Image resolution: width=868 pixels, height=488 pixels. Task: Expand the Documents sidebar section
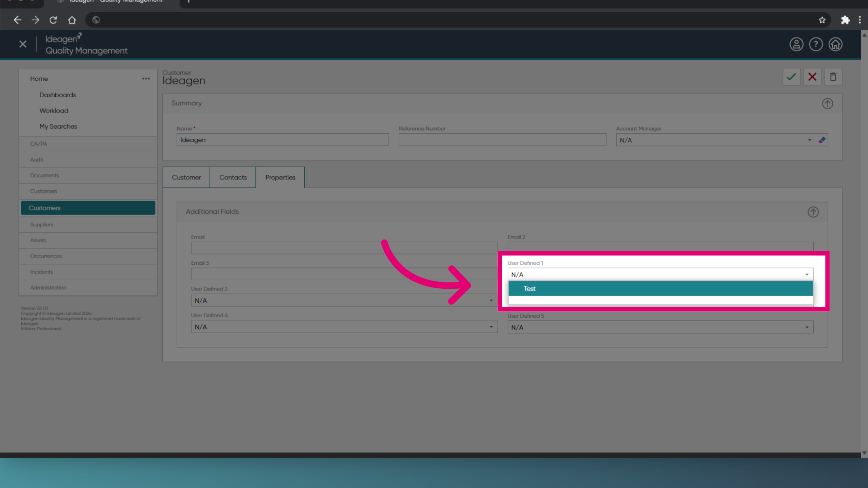click(x=88, y=176)
